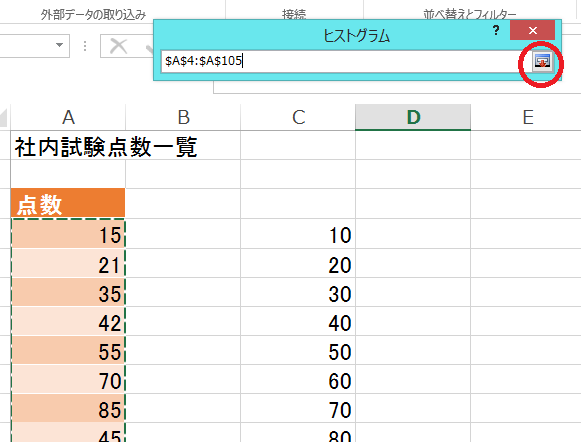The width and height of the screenshot is (581, 442).
Task: Click the formula bar resize dots handle
Action: click(x=85, y=46)
